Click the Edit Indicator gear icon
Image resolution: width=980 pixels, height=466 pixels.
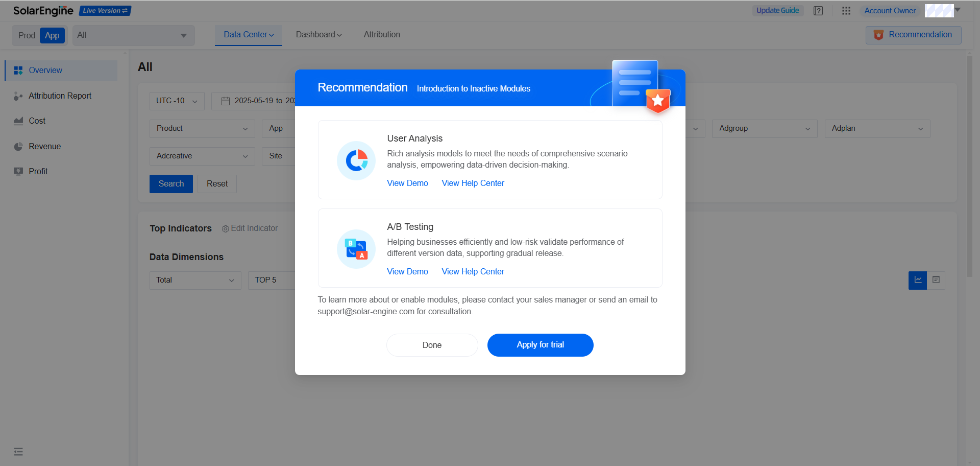pos(225,228)
